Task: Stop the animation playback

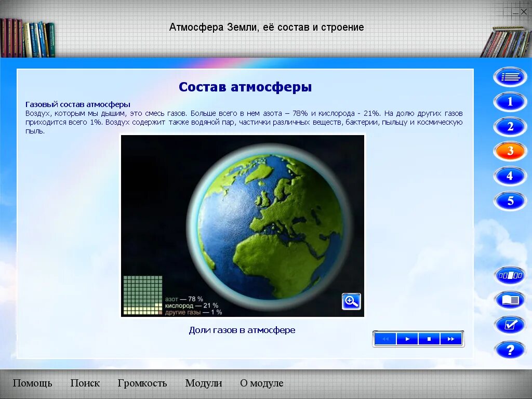Action: 429,339
